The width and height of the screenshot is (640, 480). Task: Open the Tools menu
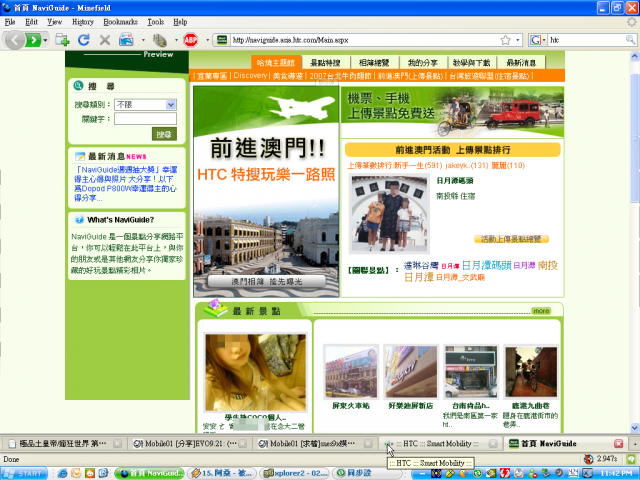pos(156,22)
